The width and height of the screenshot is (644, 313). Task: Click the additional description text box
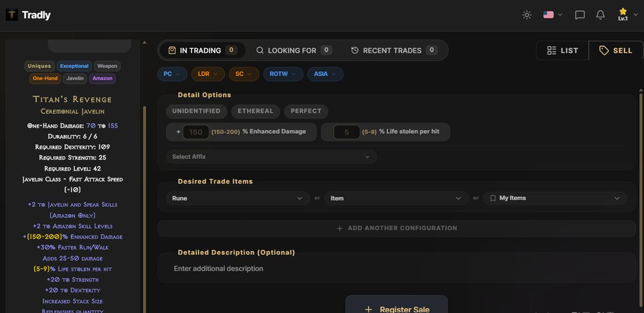[397, 269]
